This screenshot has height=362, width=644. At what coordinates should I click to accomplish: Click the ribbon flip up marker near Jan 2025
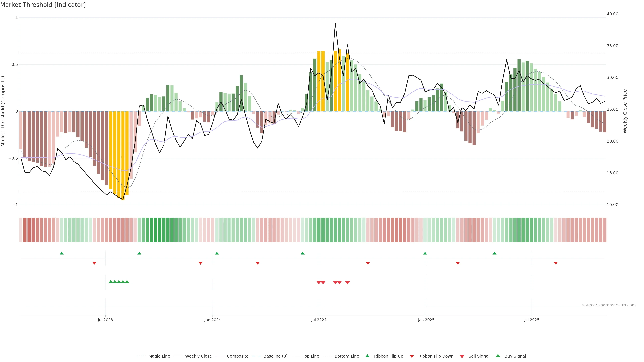[x=425, y=253]
